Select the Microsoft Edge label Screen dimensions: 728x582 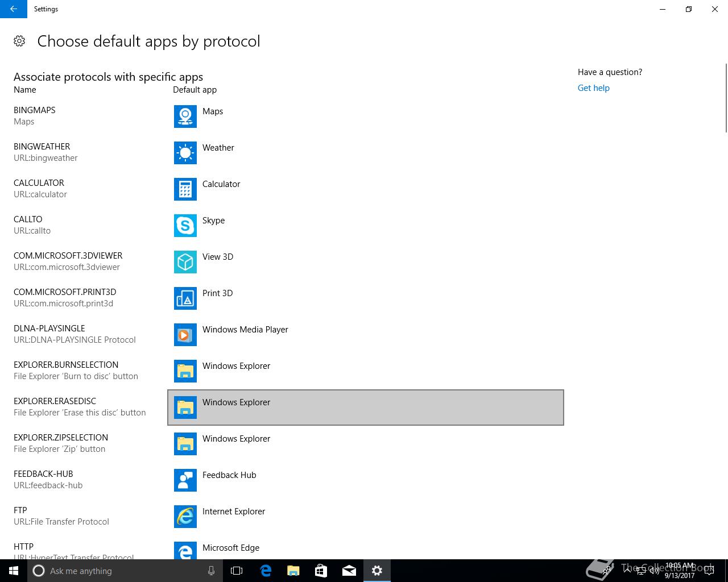click(231, 548)
